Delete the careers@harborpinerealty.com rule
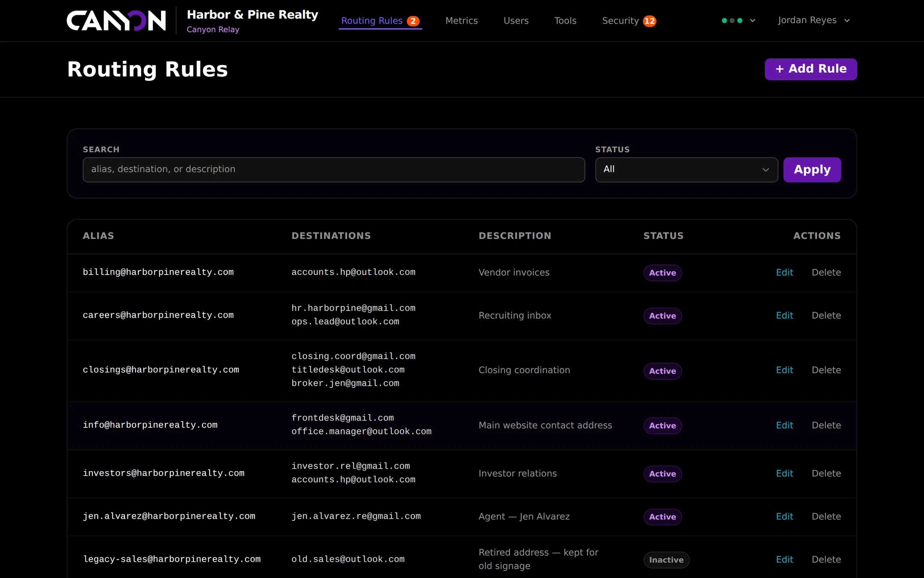924x578 pixels. pyautogui.click(x=826, y=316)
